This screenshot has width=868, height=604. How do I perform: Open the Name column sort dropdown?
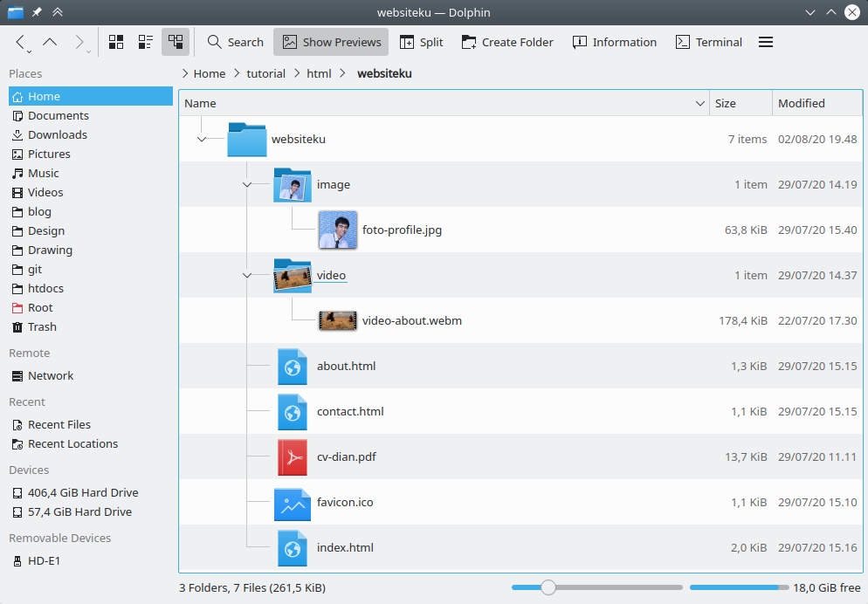click(699, 103)
